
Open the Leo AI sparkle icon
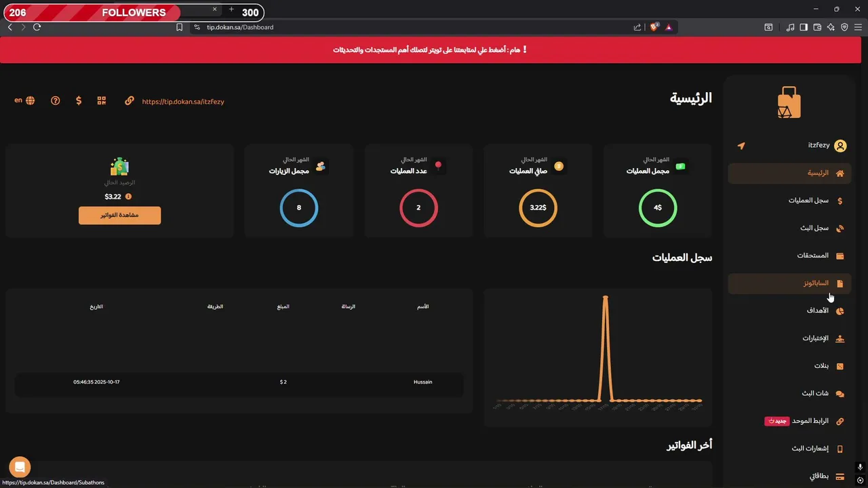point(831,27)
